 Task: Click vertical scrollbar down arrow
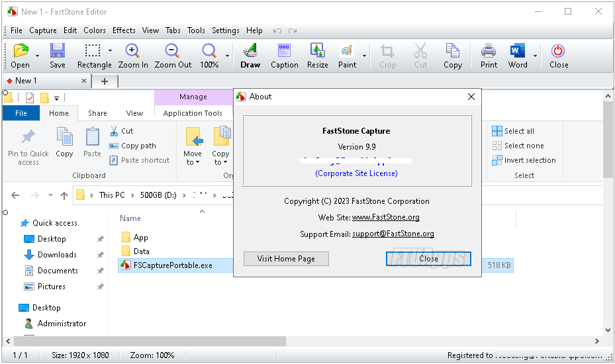[x=608, y=330]
